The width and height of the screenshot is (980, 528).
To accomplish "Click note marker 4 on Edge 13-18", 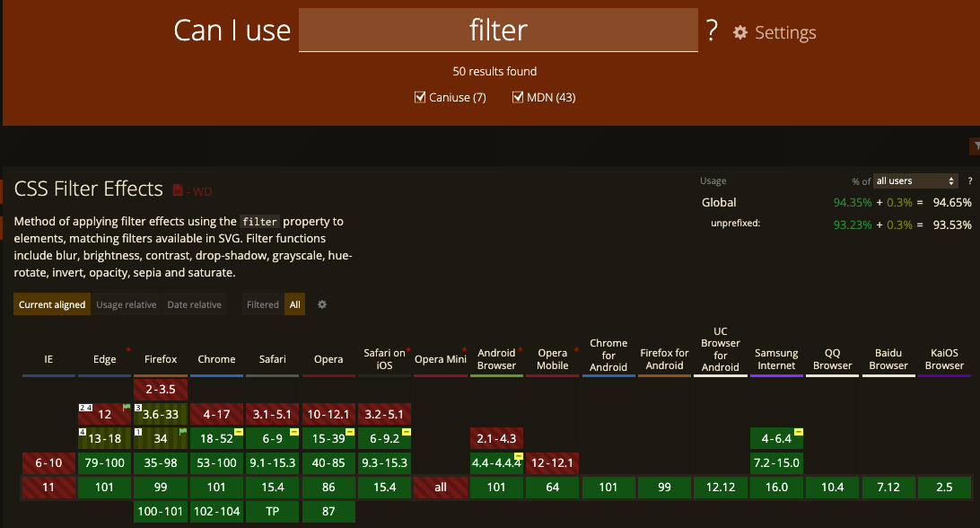I will coord(82,432).
